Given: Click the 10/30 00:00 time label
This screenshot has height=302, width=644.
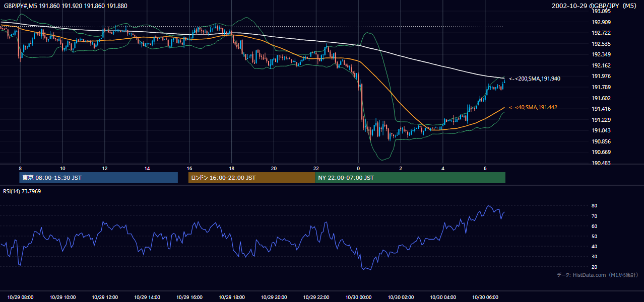Looking at the screenshot, I should pyautogui.click(x=358, y=297).
